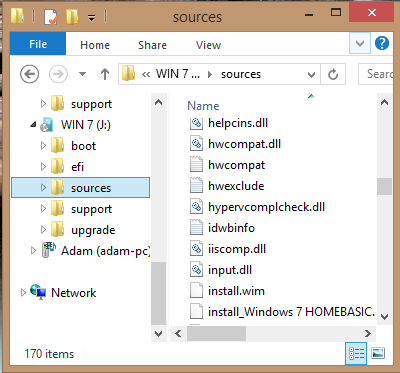400x373 pixels.
Task: Collapse the WIN 7 (J:) drive node
Action: point(33,125)
